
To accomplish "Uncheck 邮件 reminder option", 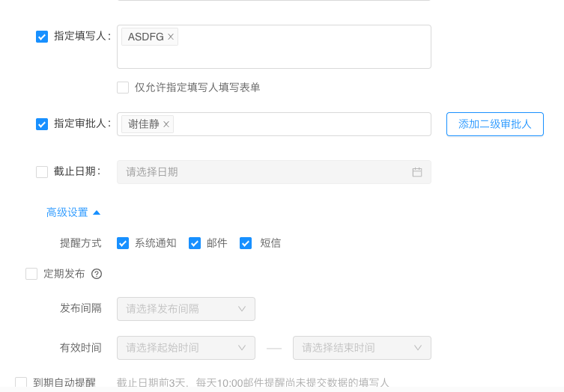I will click(195, 243).
